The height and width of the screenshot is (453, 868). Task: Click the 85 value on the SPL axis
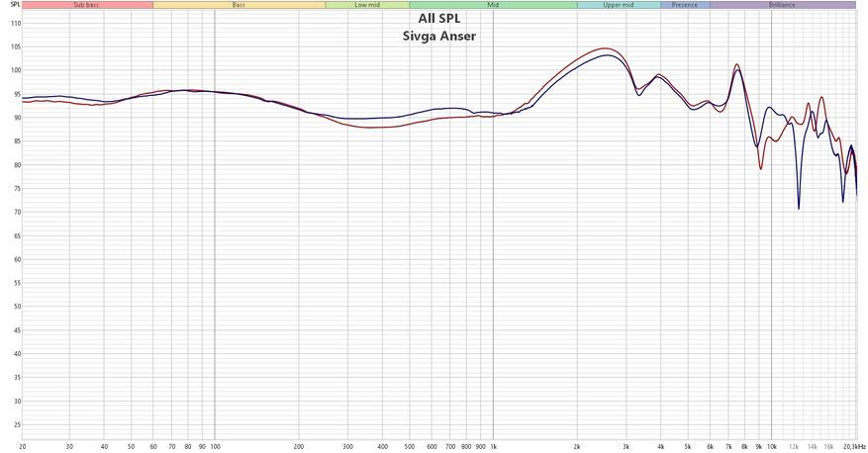17,141
